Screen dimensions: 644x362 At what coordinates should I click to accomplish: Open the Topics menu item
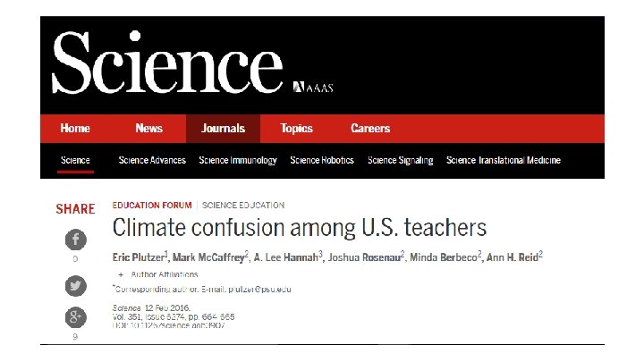(x=297, y=129)
